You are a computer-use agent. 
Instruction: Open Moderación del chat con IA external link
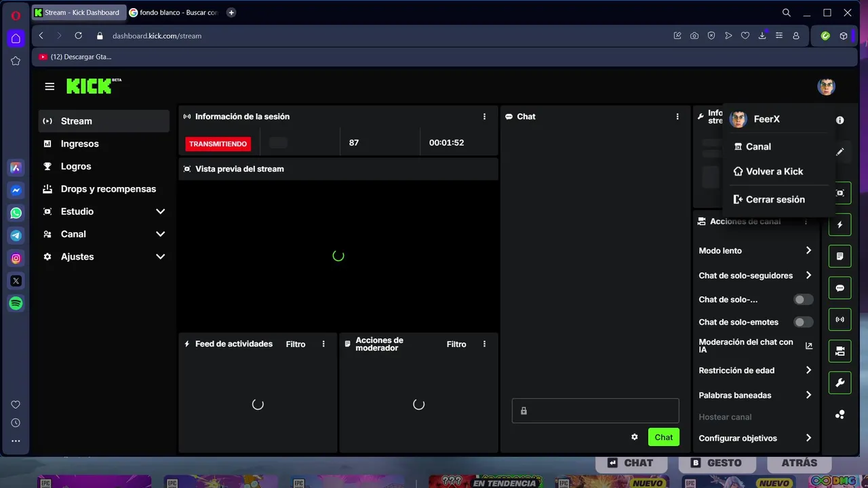coord(808,346)
